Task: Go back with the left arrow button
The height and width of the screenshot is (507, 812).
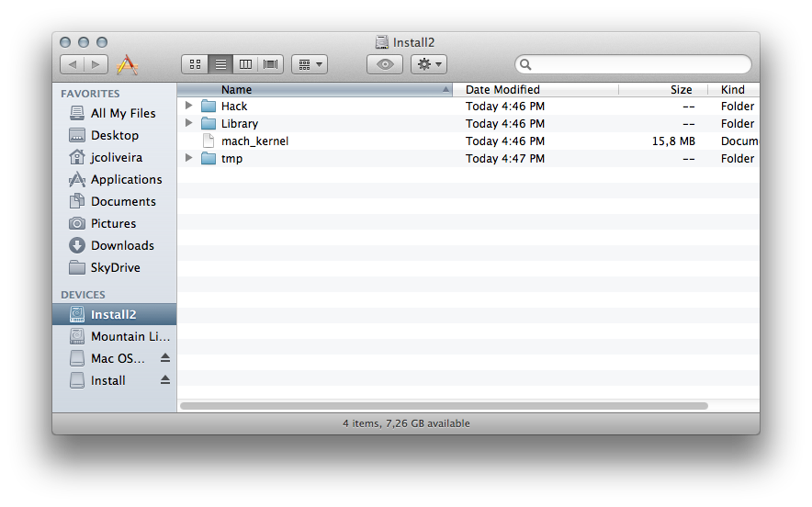Action: point(72,64)
